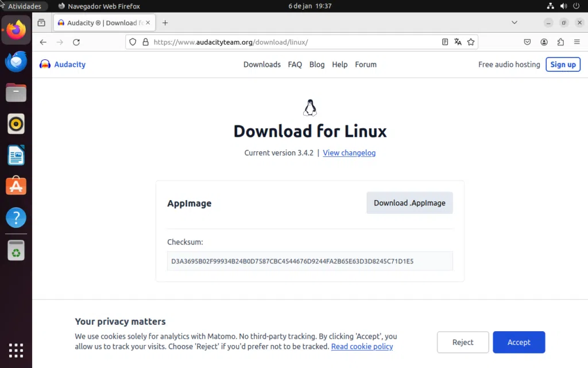Open the Downloads menu item
Viewport: 588px width, 368px height.
coord(262,64)
